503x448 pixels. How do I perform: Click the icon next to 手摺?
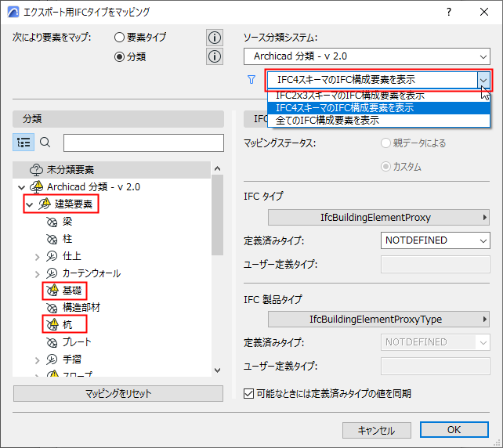[52, 359]
